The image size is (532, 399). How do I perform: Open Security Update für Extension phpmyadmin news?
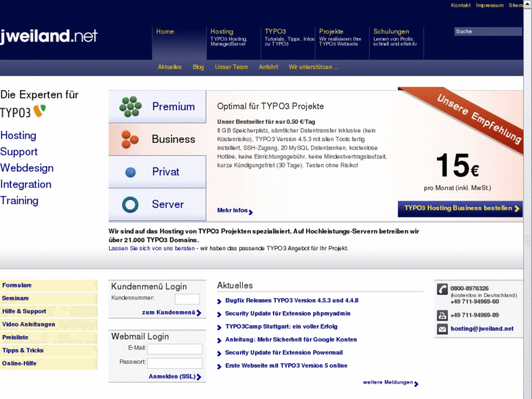coord(288,313)
